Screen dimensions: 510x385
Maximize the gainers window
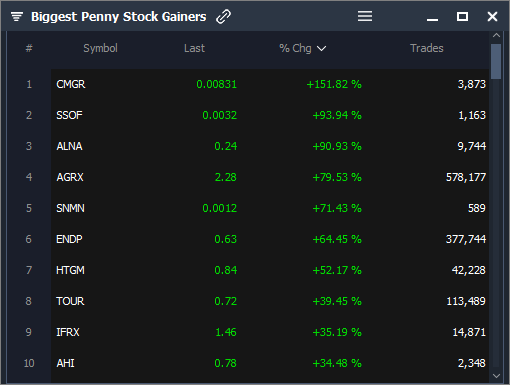click(x=462, y=16)
